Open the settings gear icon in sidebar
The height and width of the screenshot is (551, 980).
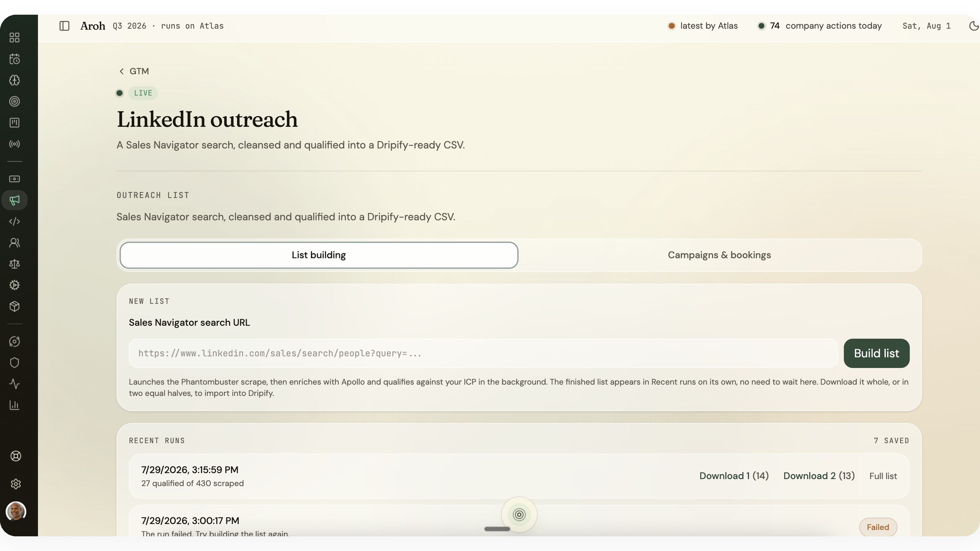[x=16, y=484]
